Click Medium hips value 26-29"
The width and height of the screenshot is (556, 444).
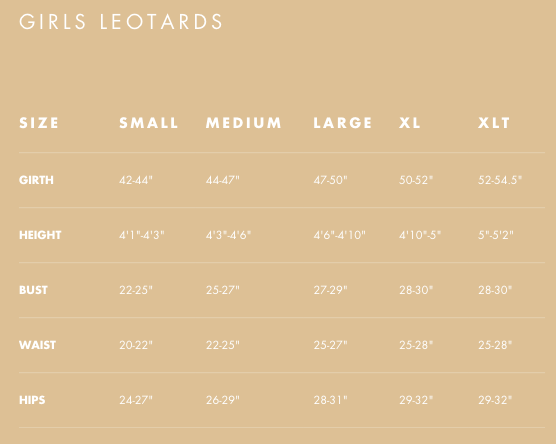[223, 400]
